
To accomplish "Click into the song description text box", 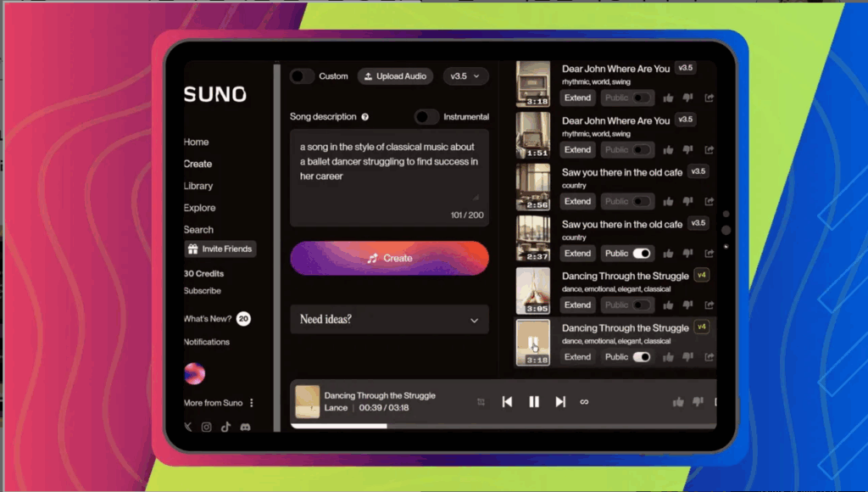I will click(389, 170).
